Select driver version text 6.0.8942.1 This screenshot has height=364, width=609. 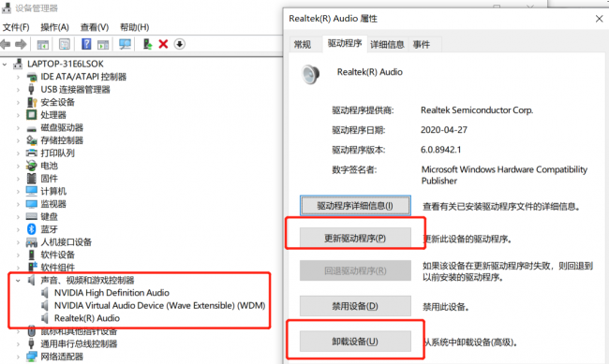(441, 150)
